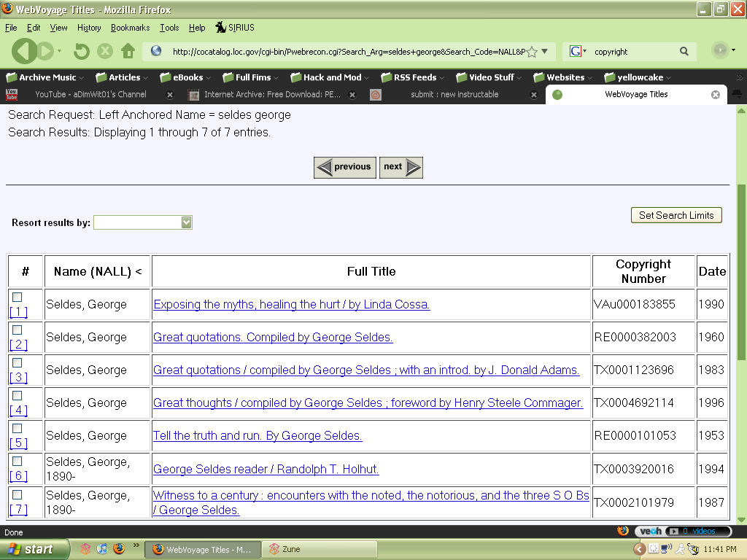This screenshot has height=560, width=747.
Task: Open Great quotations. Compiled by George Seldes link
Action: tap(273, 337)
